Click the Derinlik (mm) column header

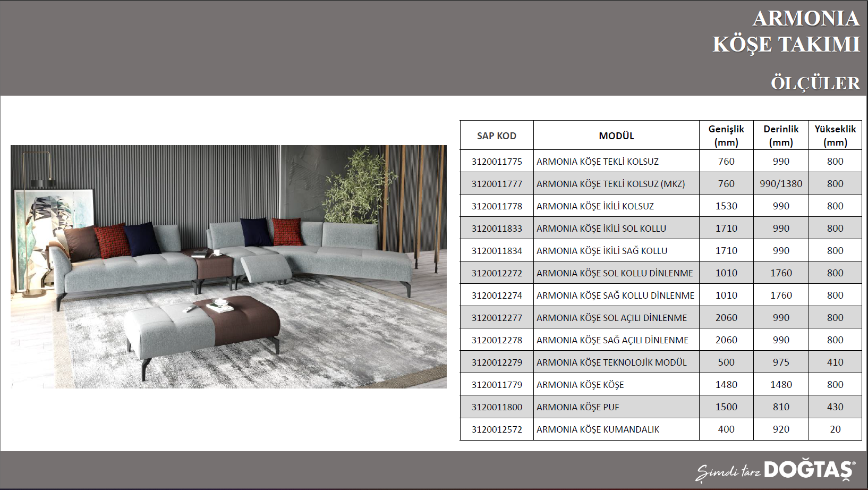click(x=781, y=136)
